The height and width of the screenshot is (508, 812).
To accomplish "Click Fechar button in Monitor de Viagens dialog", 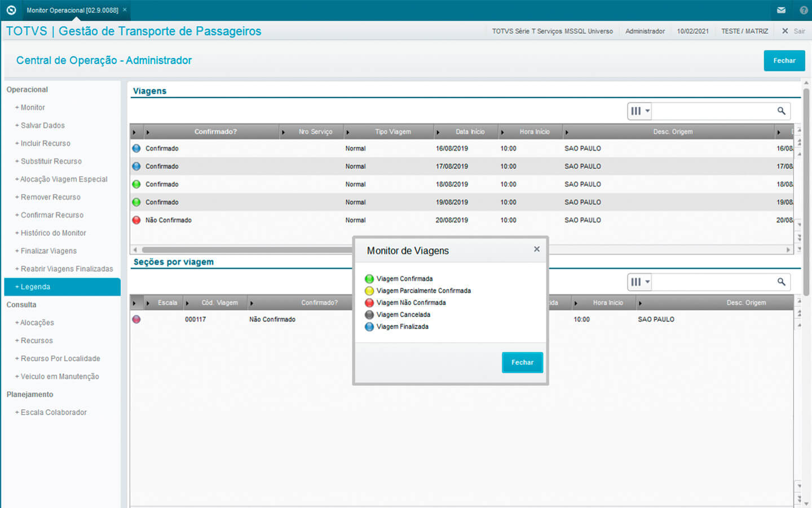I will click(x=522, y=362).
